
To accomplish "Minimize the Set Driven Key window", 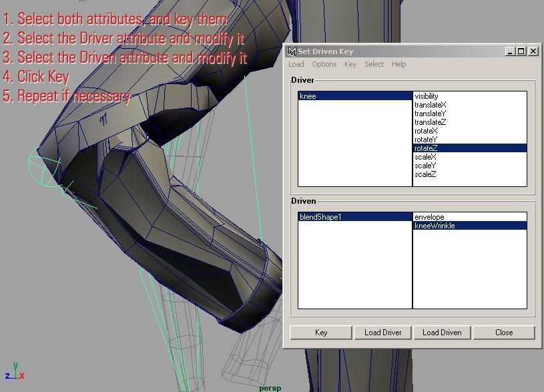I will [x=510, y=51].
